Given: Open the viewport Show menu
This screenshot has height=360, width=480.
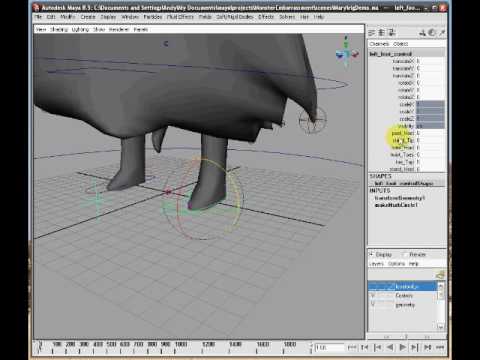Looking at the screenshot, I should (x=99, y=29).
